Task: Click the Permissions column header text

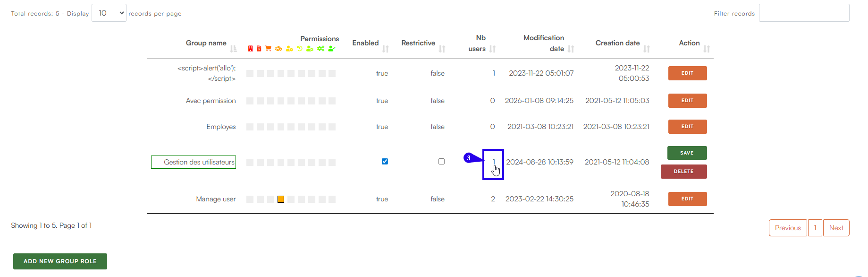Action: (320, 39)
